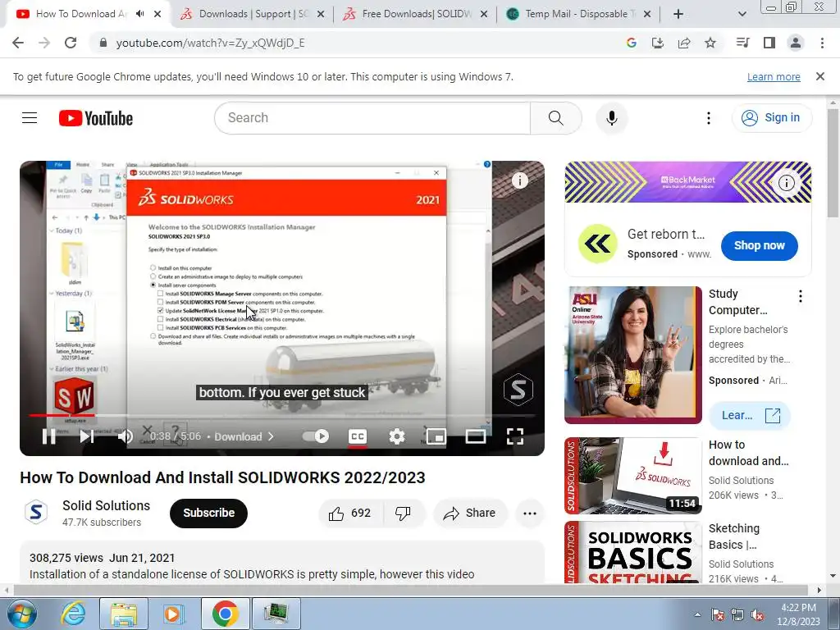Launch Internet Explorer from taskbar

tap(73, 614)
